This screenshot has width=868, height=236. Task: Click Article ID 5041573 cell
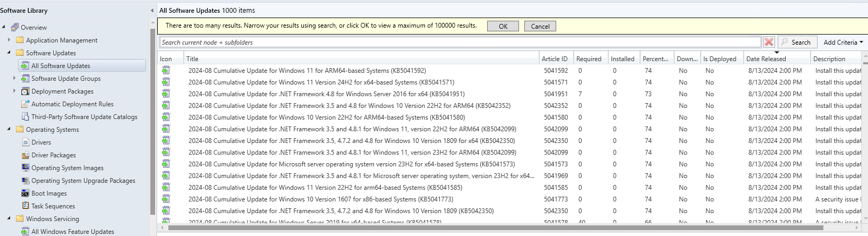[x=556, y=164]
